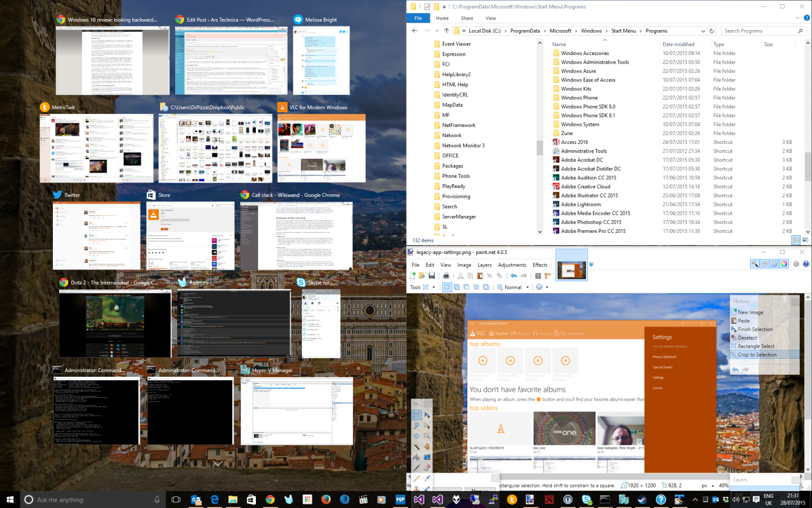812x508 pixels.
Task: Open the Effects menu in paint.net
Action: (540, 265)
